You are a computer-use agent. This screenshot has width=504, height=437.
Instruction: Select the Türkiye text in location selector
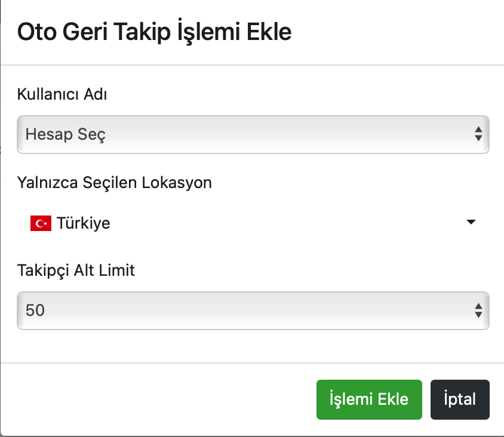point(83,223)
